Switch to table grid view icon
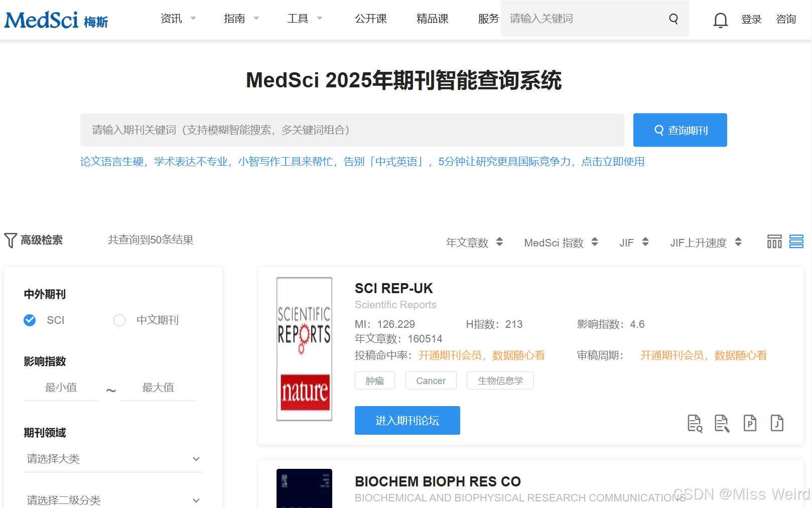Viewport: 812px width, 508px height. point(774,241)
